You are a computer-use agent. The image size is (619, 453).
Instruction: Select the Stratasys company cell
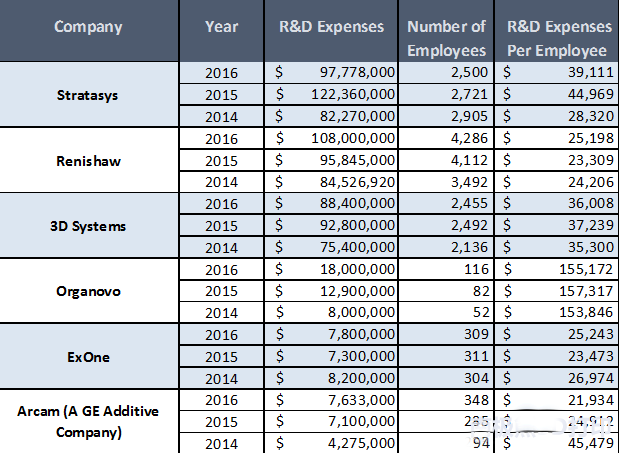89,95
